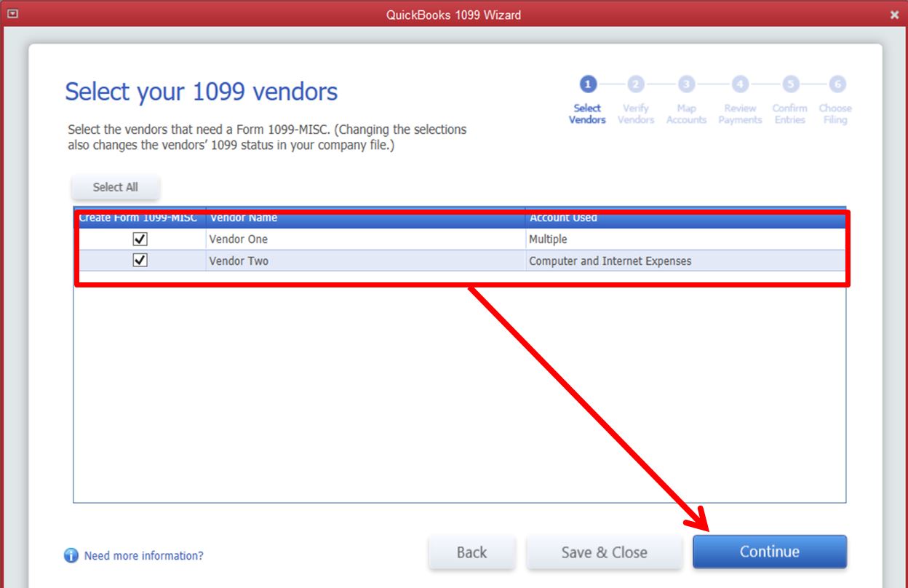Screen dimensions: 908x588
Task: Click the Multiple account cell
Action: pyautogui.click(x=685, y=239)
